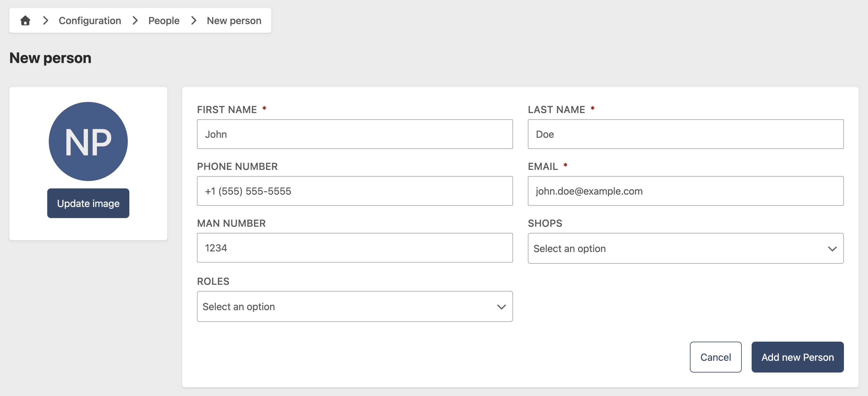Focus the Phone Number input field
Viewport: 868px width, 396px height.
[x=355, y=191]
